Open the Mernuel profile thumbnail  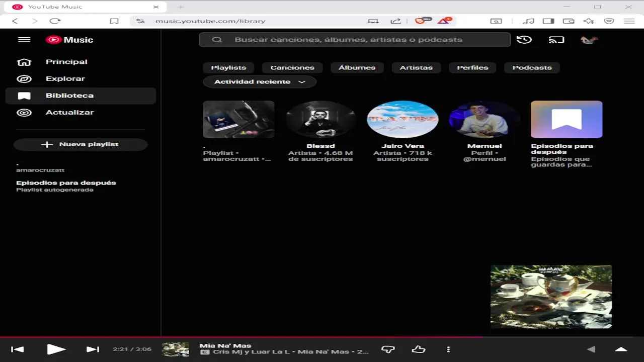[485, 119]
